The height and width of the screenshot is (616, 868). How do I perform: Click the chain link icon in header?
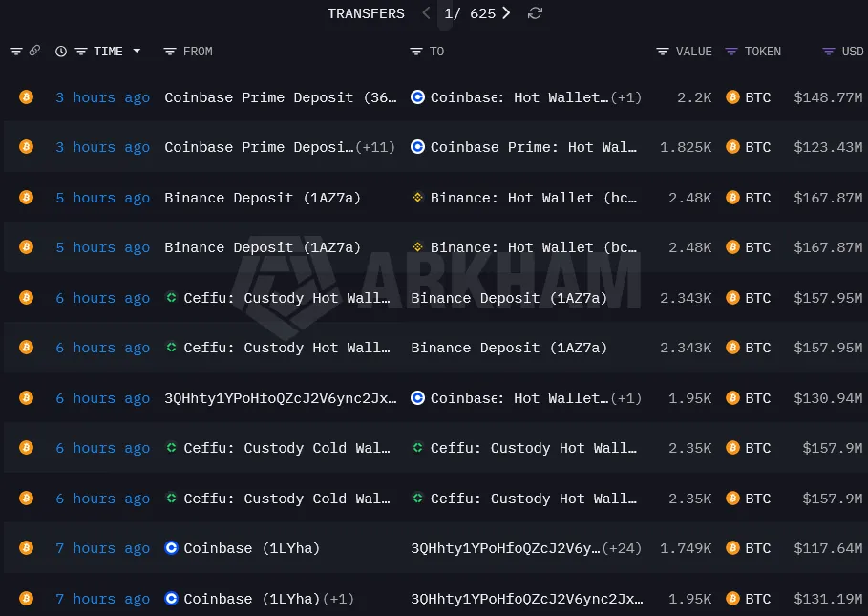pyautogui.click(x=34, y=51)
